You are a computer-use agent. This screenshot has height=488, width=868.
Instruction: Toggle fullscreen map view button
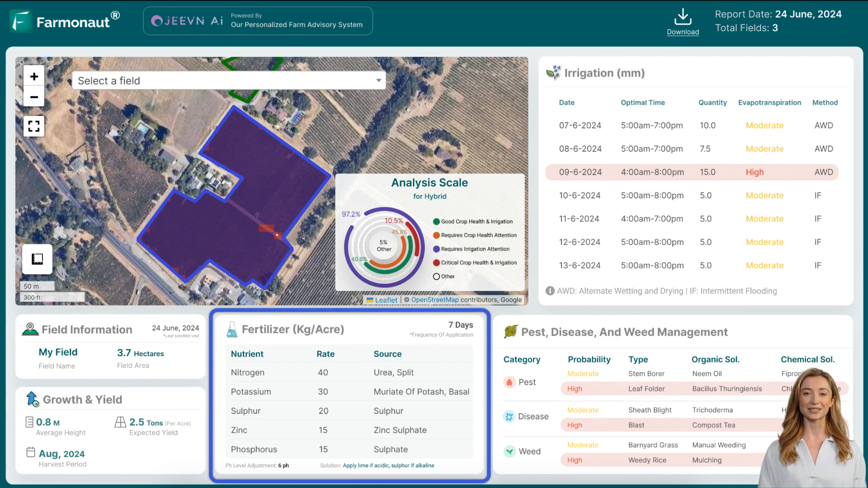(x=34, y=126)
